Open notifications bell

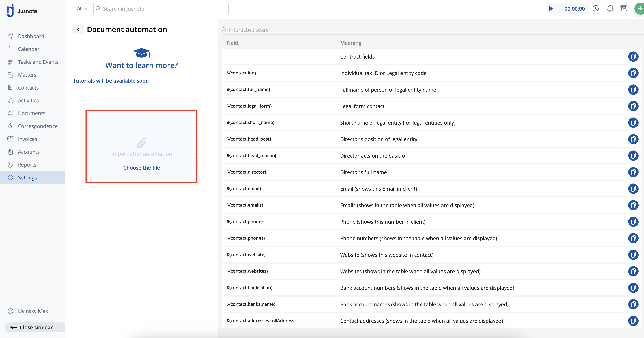click(610, 8)
